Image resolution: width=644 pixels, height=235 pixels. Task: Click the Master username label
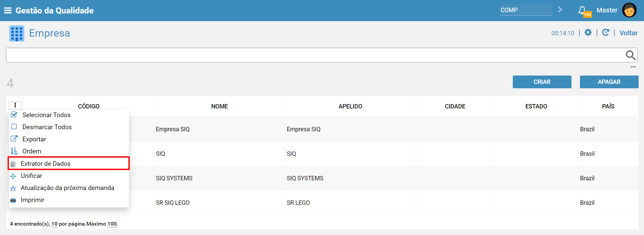pyautogui.click(x=607, y=10)
